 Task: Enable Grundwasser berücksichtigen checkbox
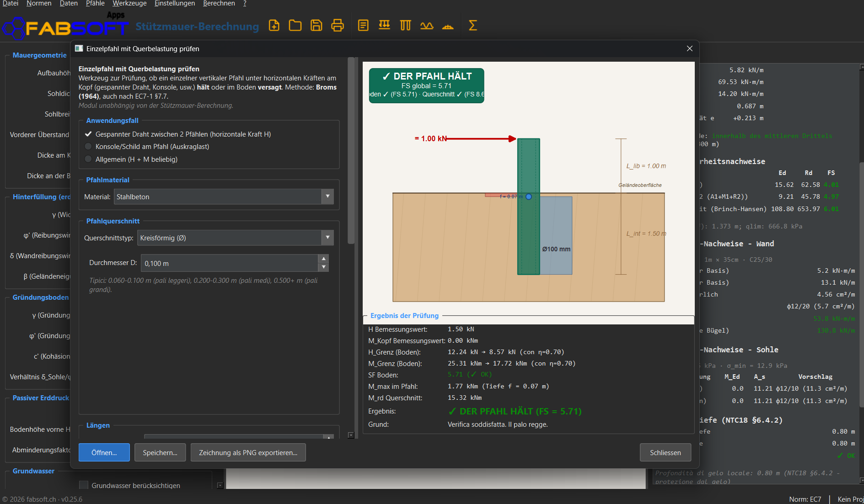[x=84, y=485]
